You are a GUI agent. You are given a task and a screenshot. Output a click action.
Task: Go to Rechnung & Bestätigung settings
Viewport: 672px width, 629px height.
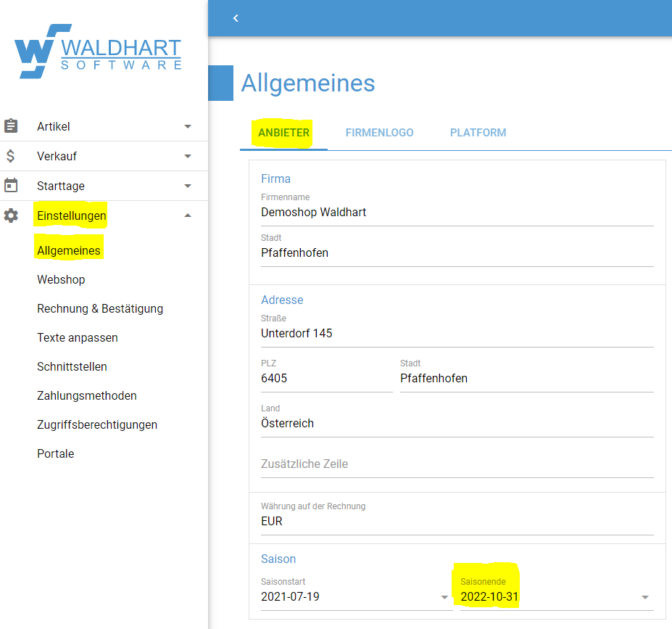click(x=100, y=308)
